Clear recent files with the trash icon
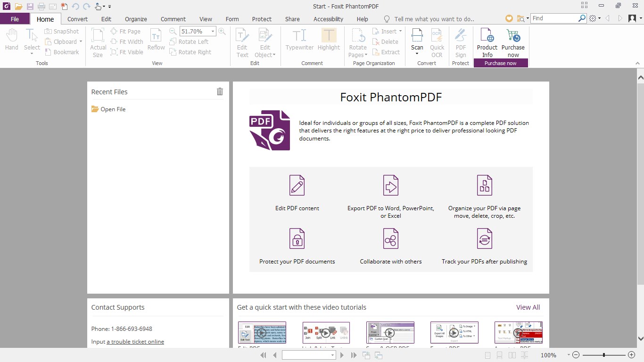644x362 pixels. [220, 91]
